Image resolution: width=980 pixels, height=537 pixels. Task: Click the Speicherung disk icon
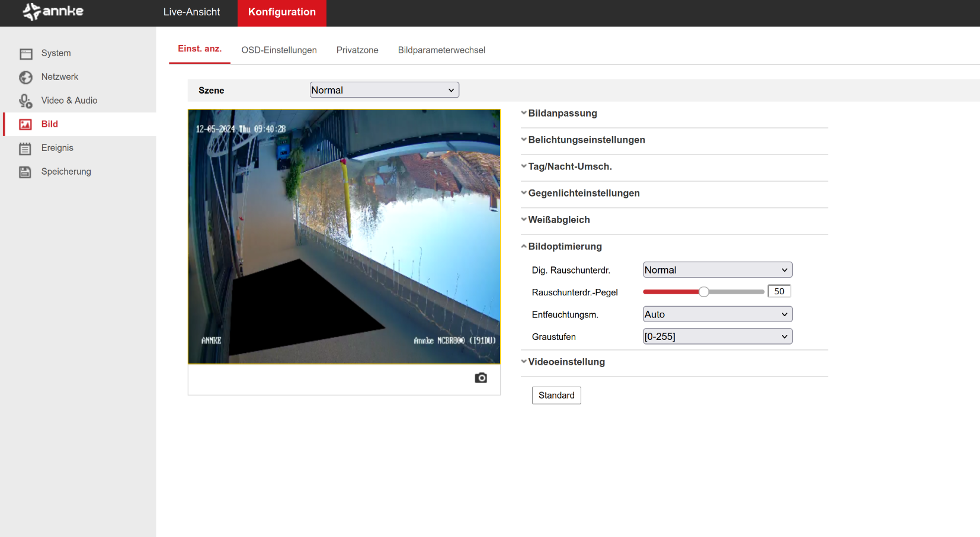tap(25, 172)
